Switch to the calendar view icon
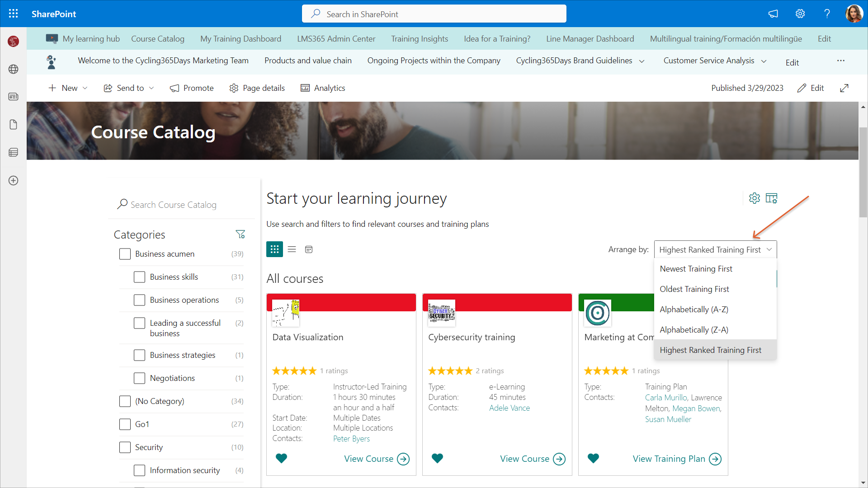Viewport: 868px width, 488px height. click(x=309, y=249)
